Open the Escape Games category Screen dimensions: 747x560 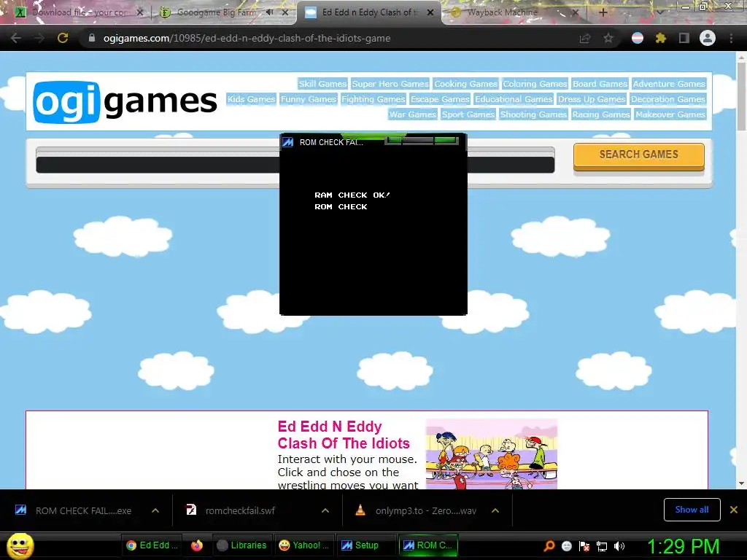(x=440, y=99)
